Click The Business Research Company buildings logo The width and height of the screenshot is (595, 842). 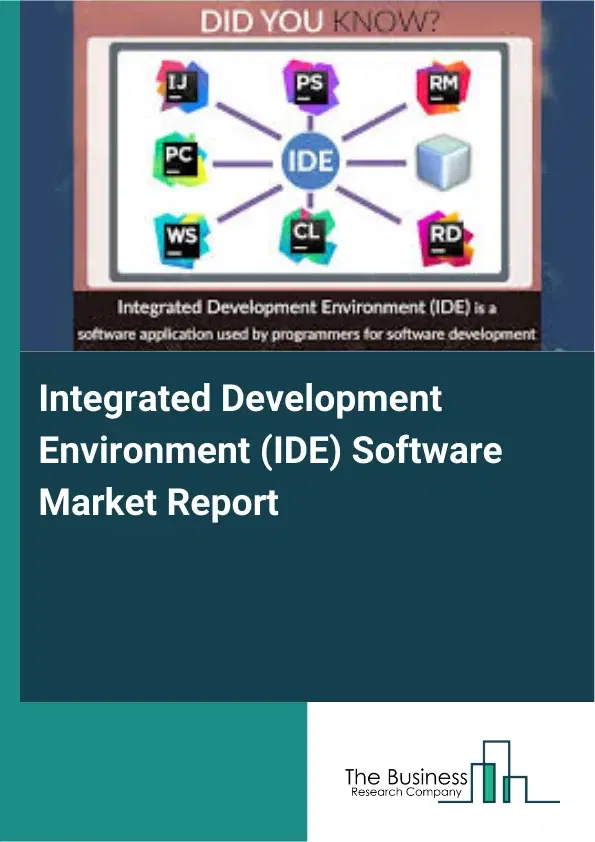coord(499,772)
